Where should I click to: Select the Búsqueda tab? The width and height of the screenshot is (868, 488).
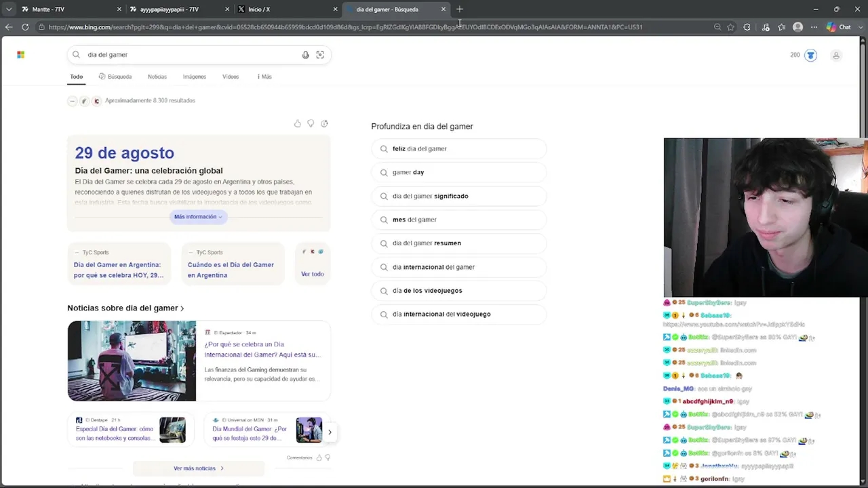tap(115, 77)
